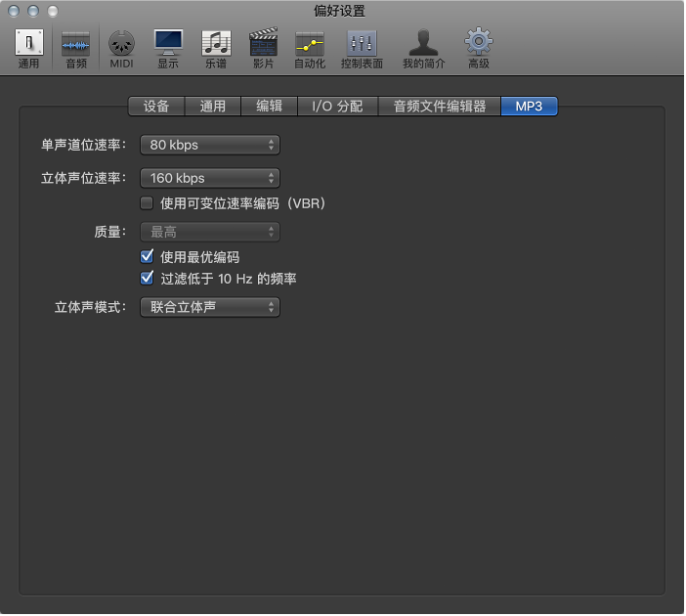Open the 音频 audio waveform preferences

75,50
